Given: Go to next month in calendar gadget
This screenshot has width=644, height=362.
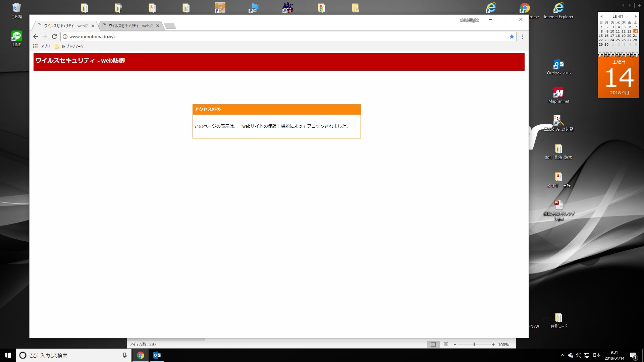Looking at the screenshot, I should (635, 16).
